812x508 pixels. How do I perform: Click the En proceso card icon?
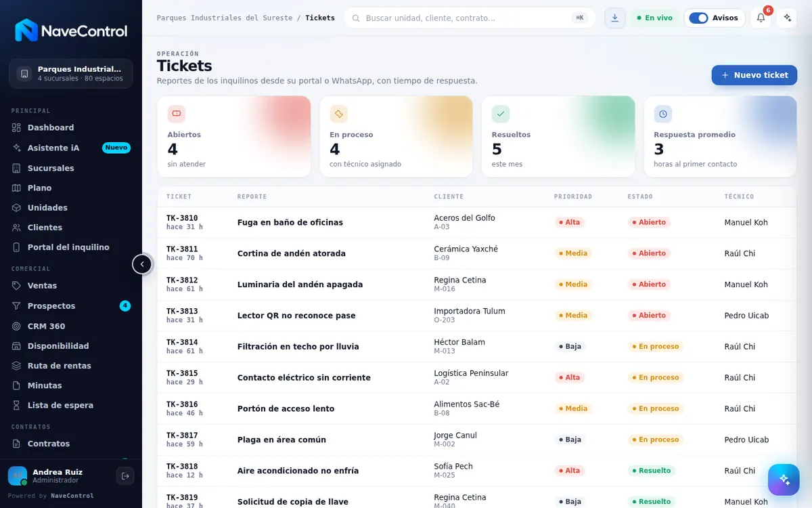click(338, 114)
